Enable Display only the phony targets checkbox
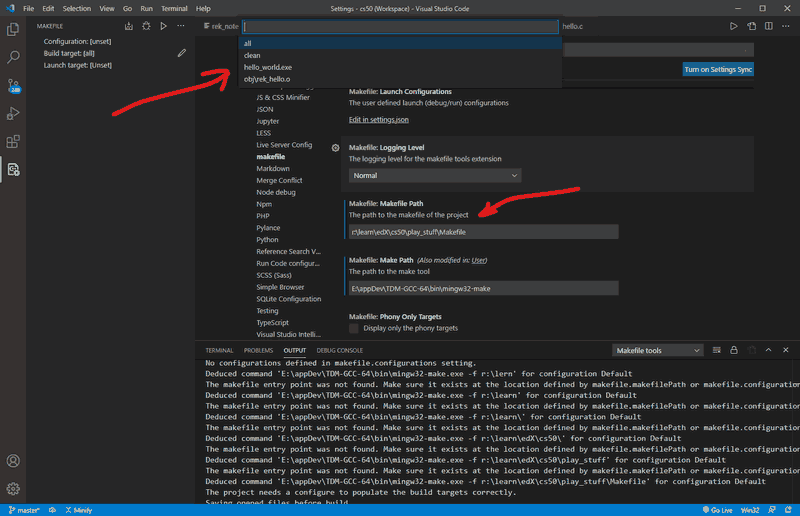Viewport: 800px width, 516px height. 354,328
